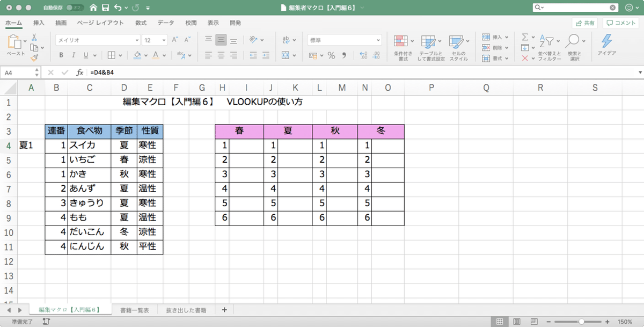Open the ページ レイアウト tab

point(100,23)
